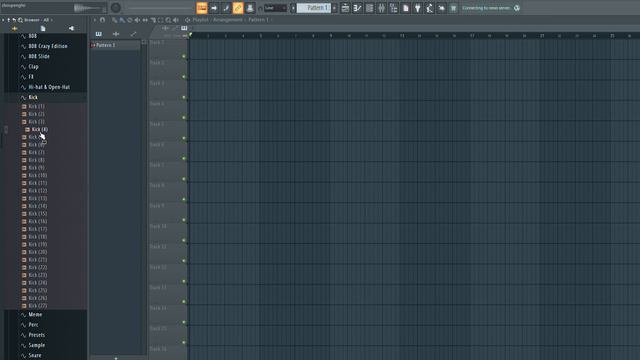The image size is (640, 360).
Task: Open the Playlist view from top toolbar
Action: (x=345, y=8)
